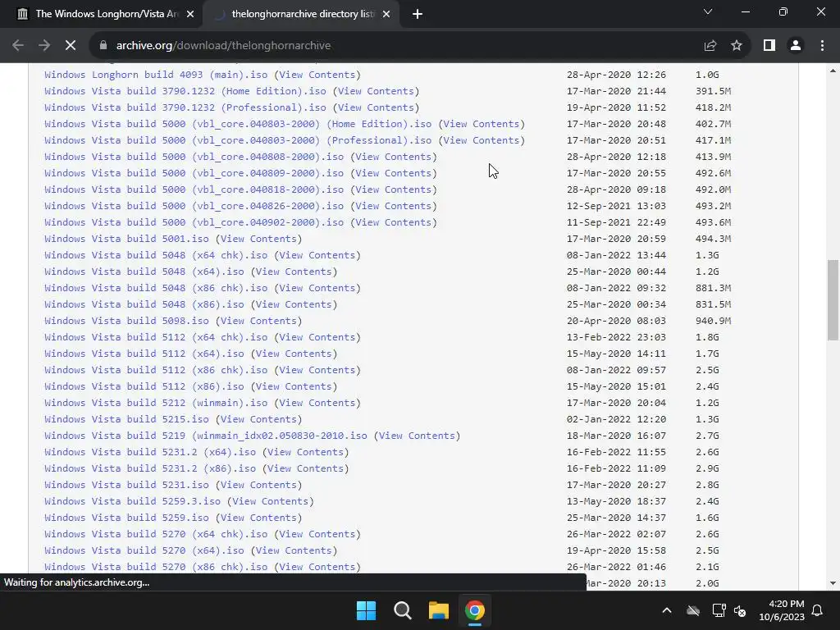Open Windows Vista build 5001.iso
The height and width of the screenshot is (630, 840).
coord(126,239)
